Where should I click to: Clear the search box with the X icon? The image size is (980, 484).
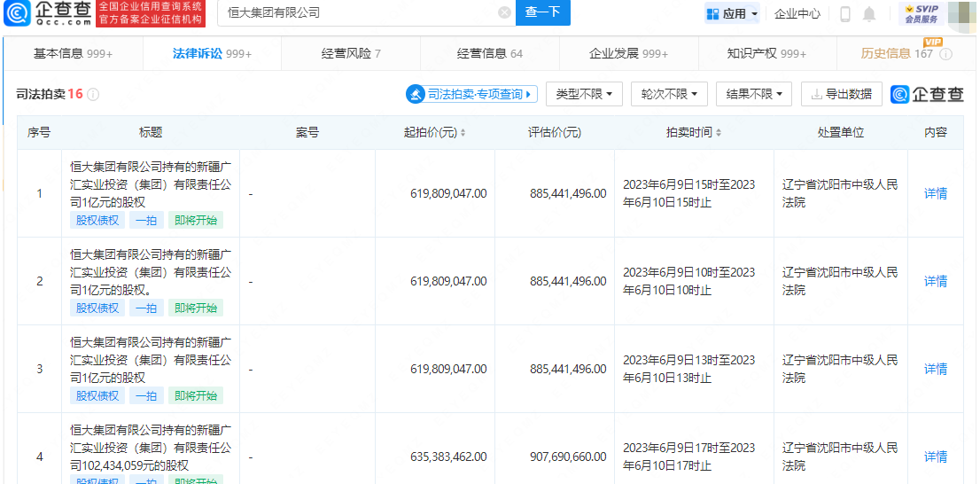(x=504, y=12)
